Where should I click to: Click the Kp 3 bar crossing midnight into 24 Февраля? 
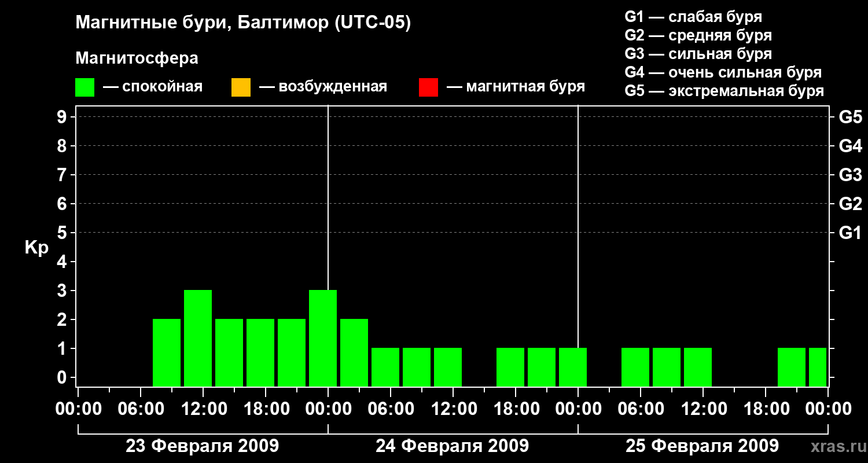coord(323,338)
